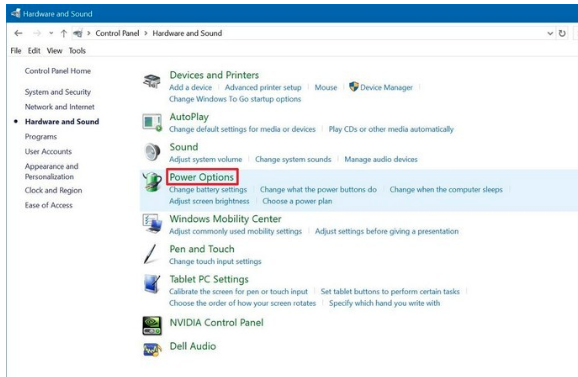Open the Tools menu
The image size is (578, 377).
coord(77,51)
